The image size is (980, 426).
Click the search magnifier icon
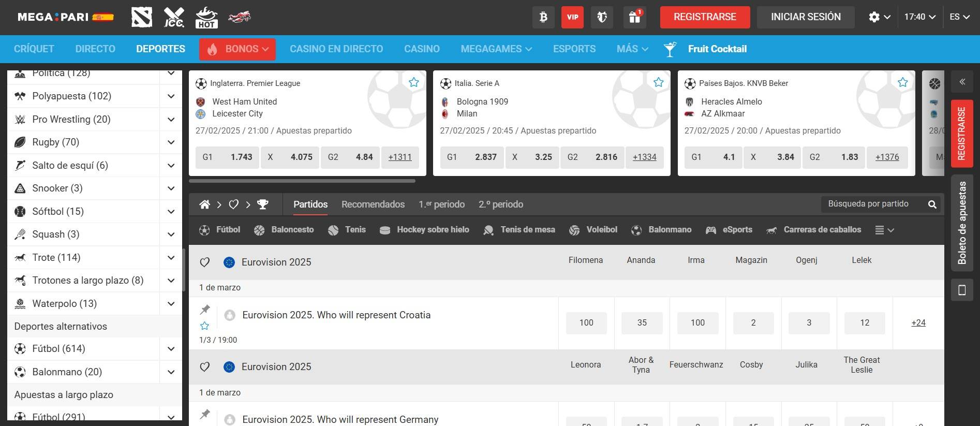[932, 204]
